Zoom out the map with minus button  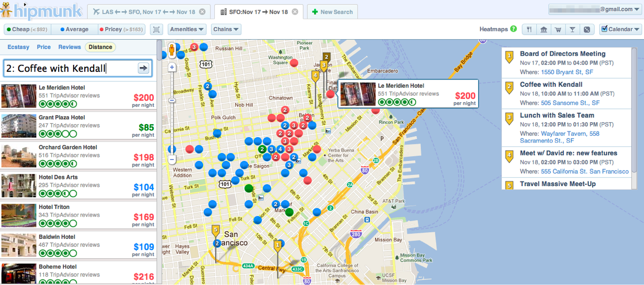tap(172, 159)
